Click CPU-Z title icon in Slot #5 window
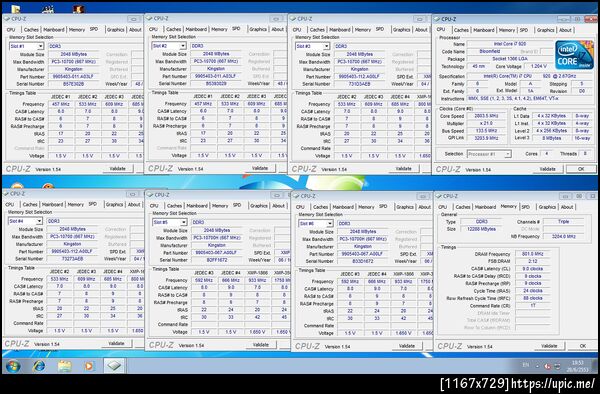 click(150, 195)
